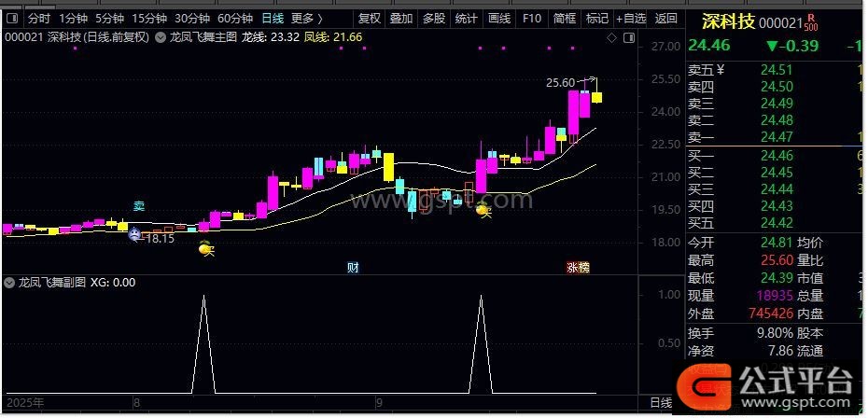Toggle 叠加 overlay mode
The image size is (868, 418).
pos(401,18)
